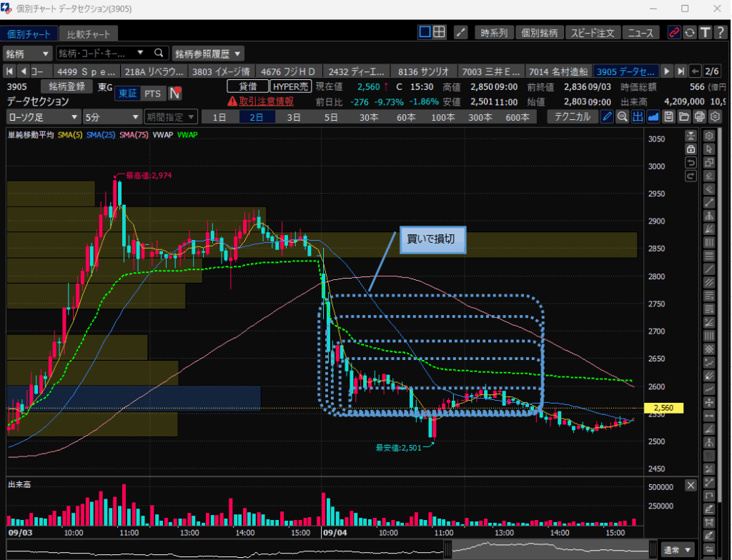Screen dimensions: 732x560
Task: Click the red chain link icon
Action: 673,32
